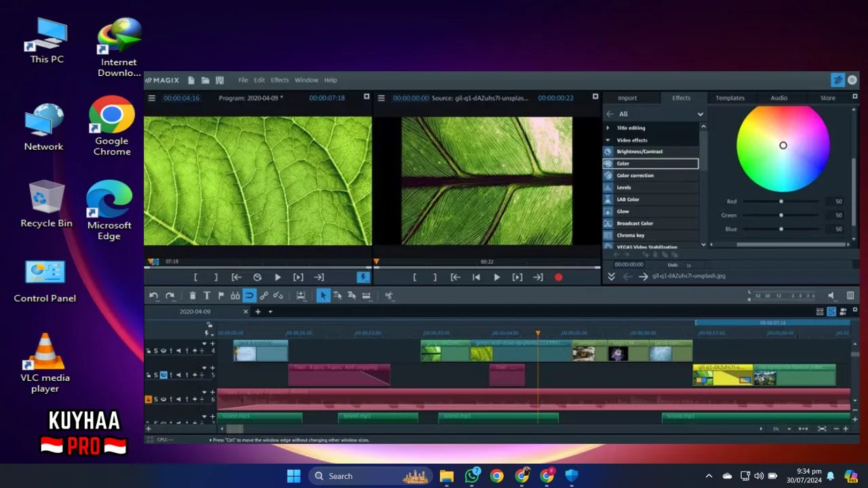Open program monitor hamburger menu
Viewport: 868px width, 488px height.
[x=152, y=98]
